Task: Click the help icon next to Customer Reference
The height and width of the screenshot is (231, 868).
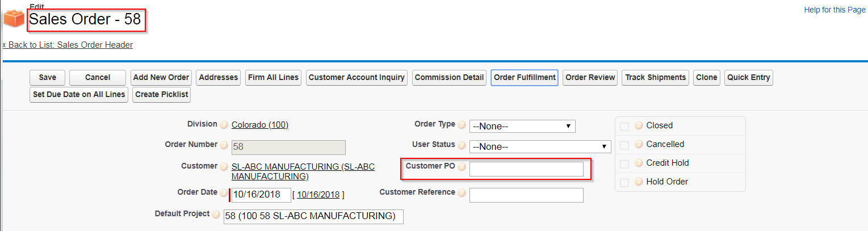Action: [x=462, y=194]
